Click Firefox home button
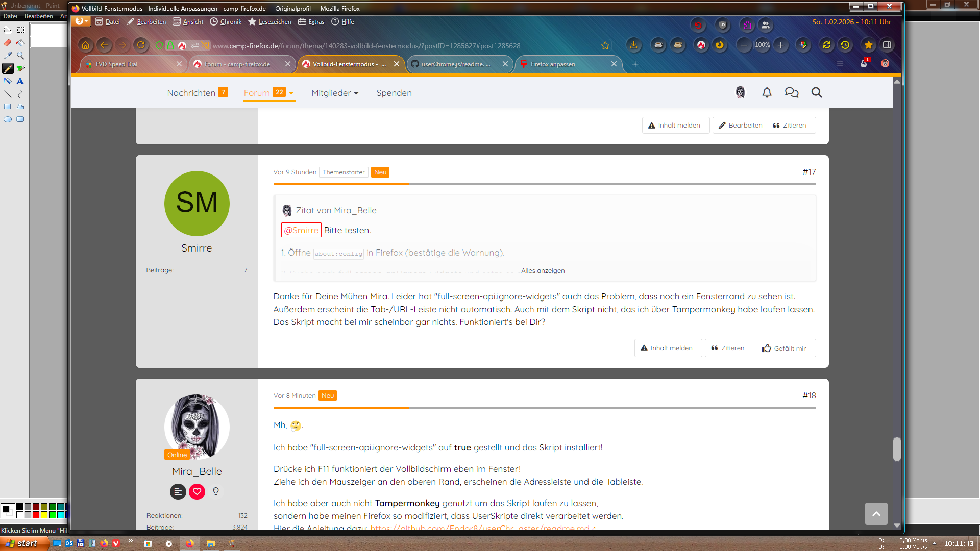Viewport: 980px width, 551px height. coord(85,45)
